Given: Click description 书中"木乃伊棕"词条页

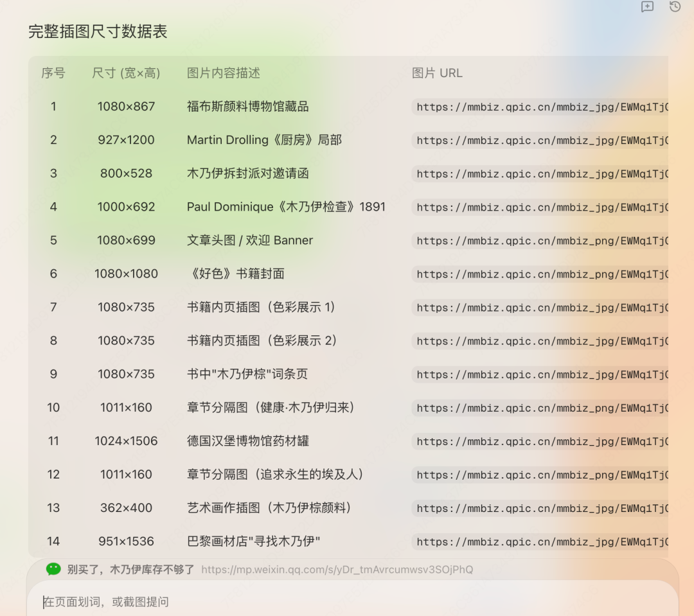Looking at the screenshot, I should [x=247, y=374].
